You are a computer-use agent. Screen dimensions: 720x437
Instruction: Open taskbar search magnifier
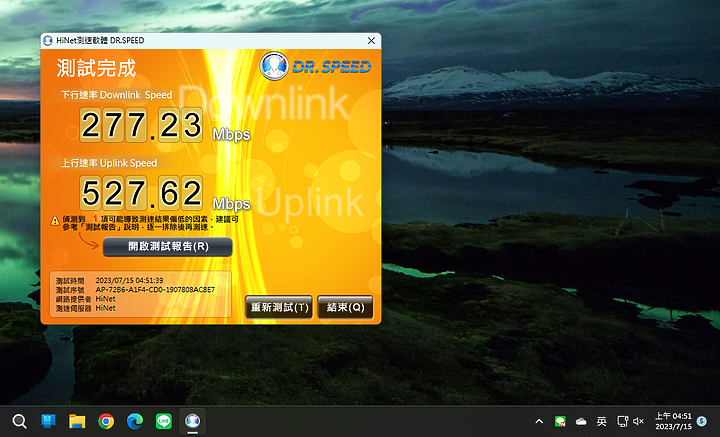point(19,421)
